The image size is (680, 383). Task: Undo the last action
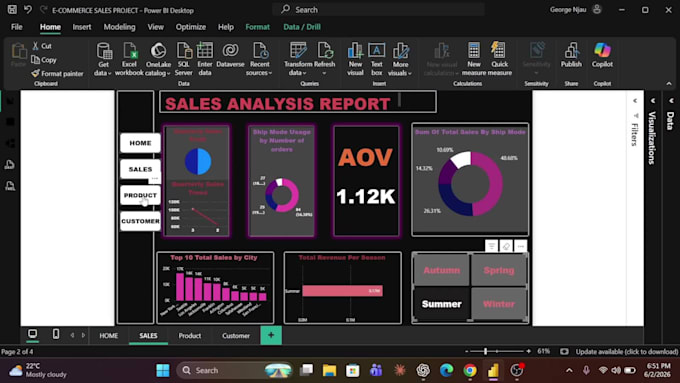click(x=28, y=10)
